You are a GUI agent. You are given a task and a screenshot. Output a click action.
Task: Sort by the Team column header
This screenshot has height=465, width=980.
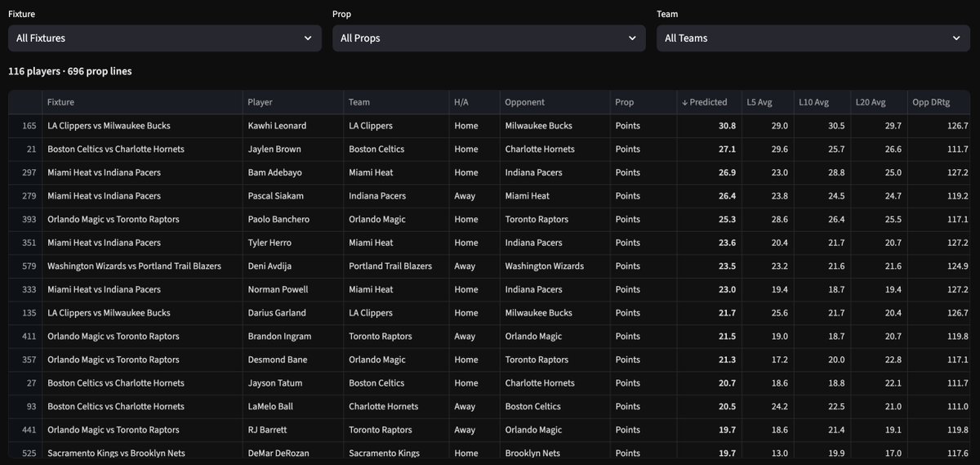click(x=395, y=102)
